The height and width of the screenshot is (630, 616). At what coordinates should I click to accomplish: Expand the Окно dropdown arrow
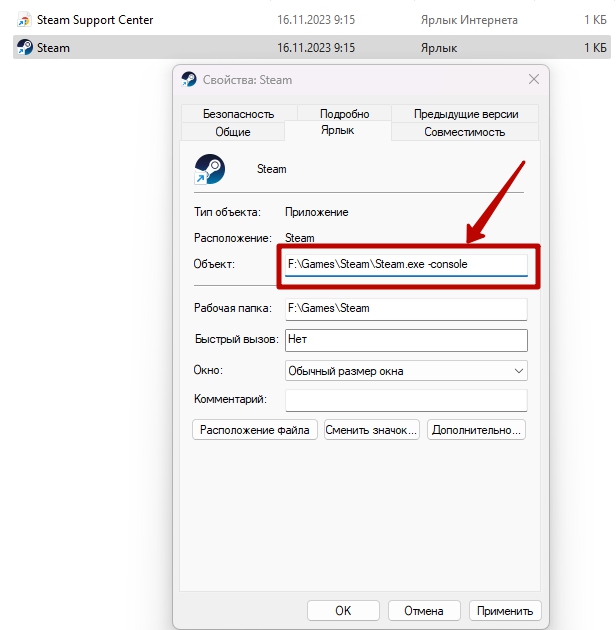point(519,371)
